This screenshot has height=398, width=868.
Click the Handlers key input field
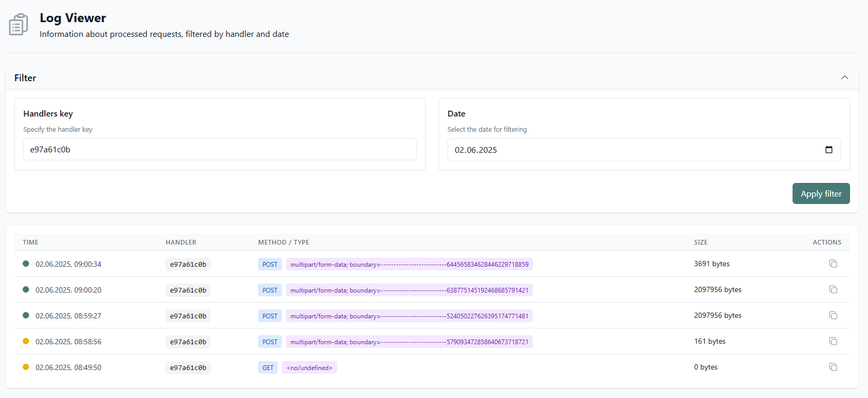[x=220, y=149]
